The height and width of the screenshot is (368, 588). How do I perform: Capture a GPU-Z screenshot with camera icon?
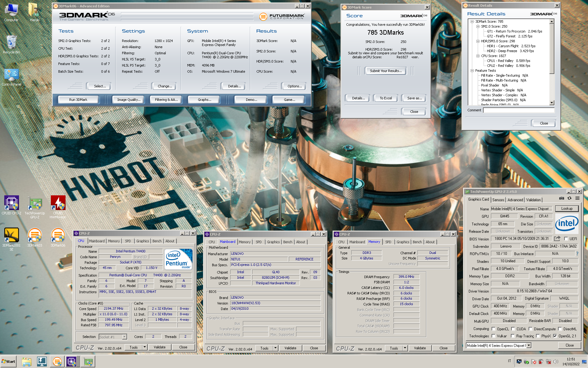pos(562,199)
